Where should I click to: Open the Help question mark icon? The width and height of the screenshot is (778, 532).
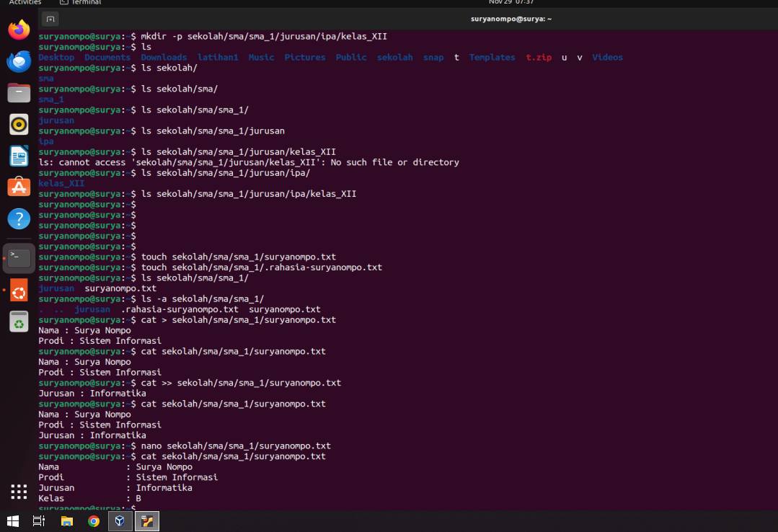click(19, 219)
